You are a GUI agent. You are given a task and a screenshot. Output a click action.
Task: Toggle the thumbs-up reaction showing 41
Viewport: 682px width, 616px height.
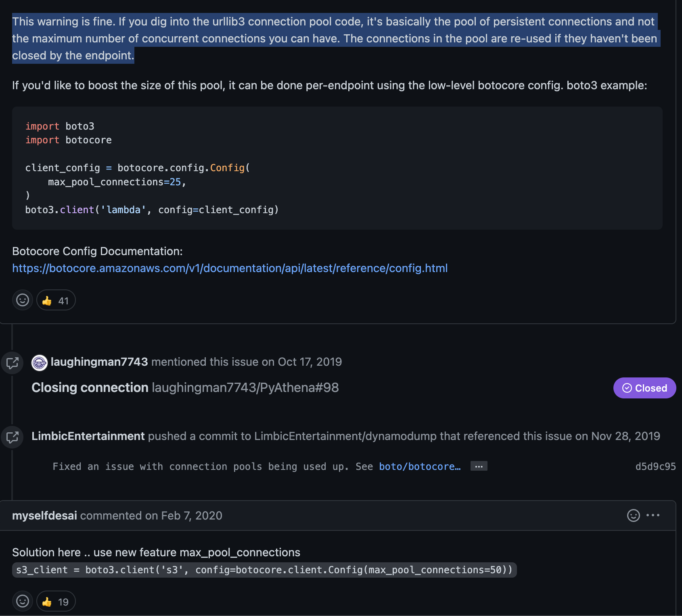click(56, 300)
